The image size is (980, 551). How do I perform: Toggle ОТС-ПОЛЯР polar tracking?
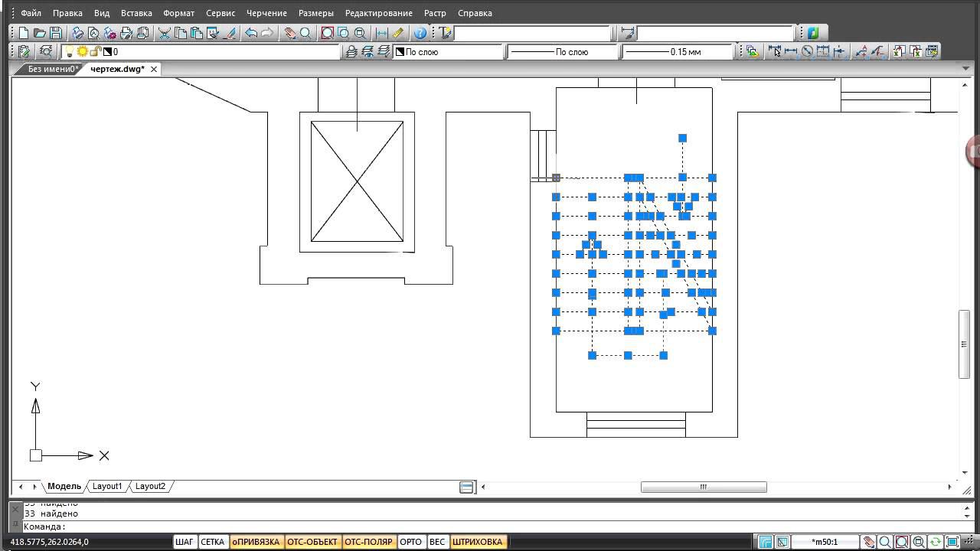368,542
